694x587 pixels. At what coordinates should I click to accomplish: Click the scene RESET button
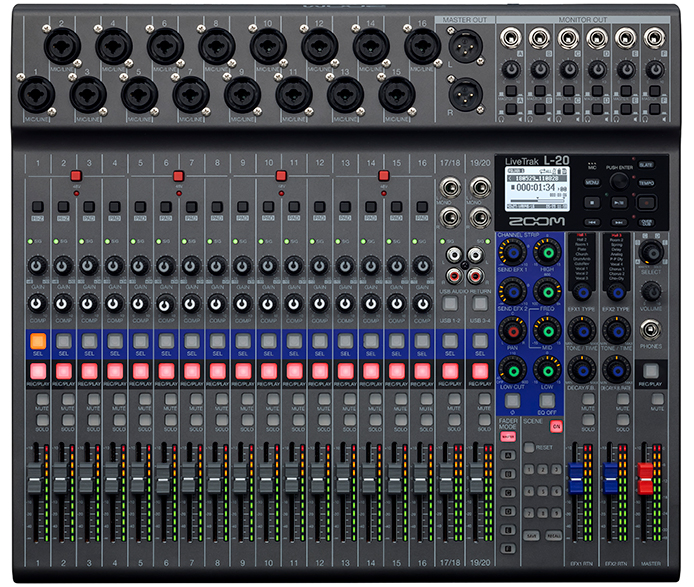[x=529, y=447]
